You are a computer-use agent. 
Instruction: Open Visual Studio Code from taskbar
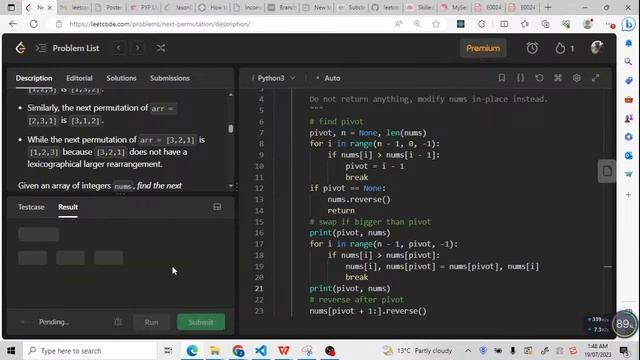261,351
